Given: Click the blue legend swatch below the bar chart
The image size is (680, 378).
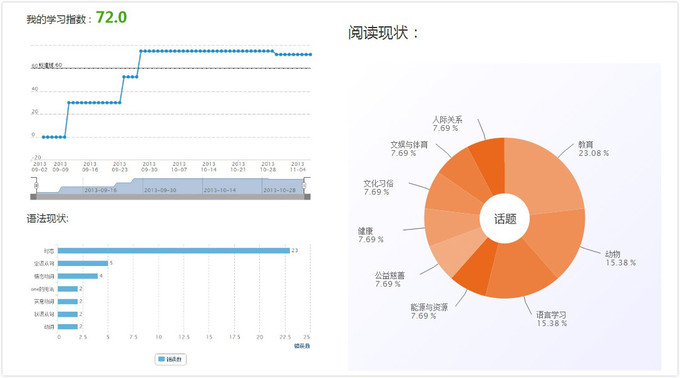Looking at the screenshot, I should pos(161,359).
